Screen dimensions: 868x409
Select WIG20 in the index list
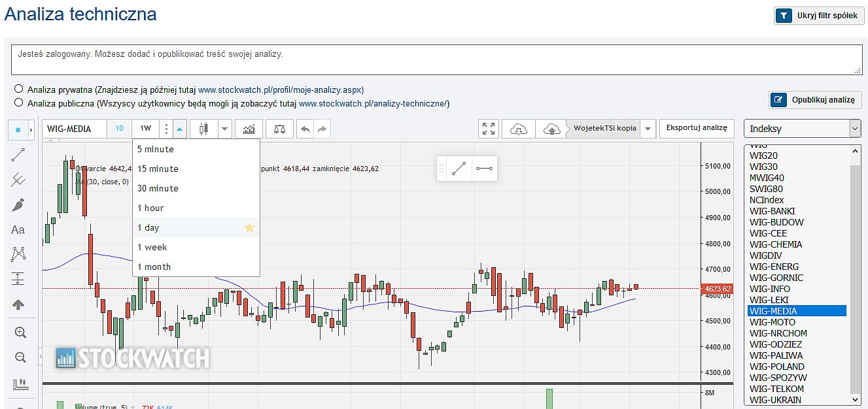point(797,155)
